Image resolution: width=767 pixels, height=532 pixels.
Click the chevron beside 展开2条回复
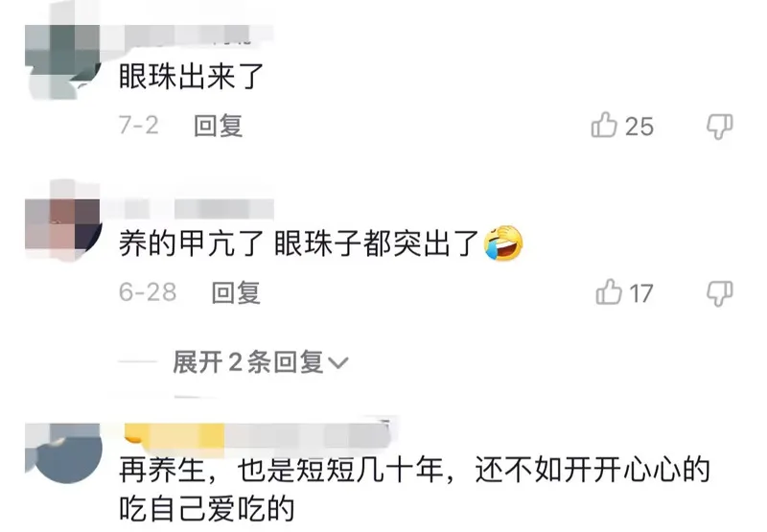(x=338, y=363)
